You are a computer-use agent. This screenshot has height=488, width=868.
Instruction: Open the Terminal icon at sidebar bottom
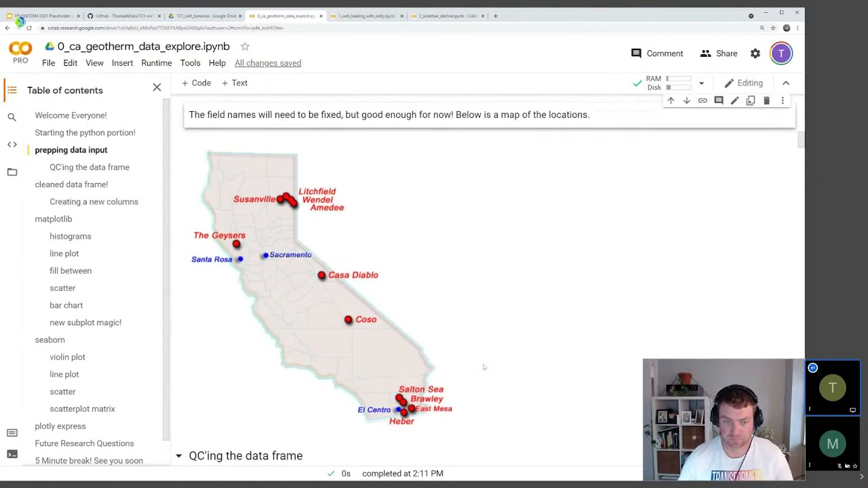click(12, 453)
